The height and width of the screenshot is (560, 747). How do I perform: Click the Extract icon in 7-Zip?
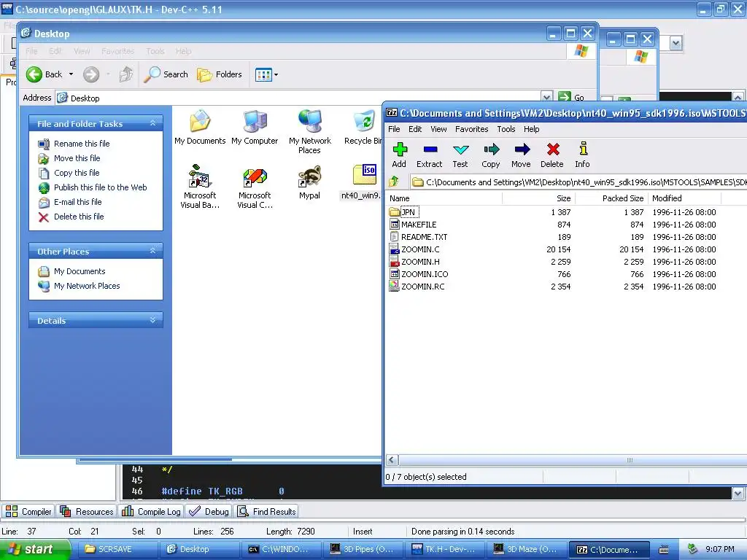click(429, 155)
